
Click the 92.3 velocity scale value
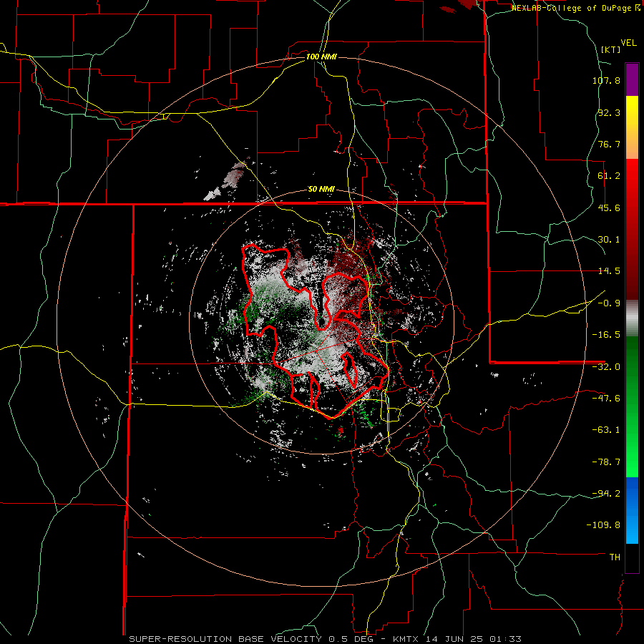pos(609,112)
